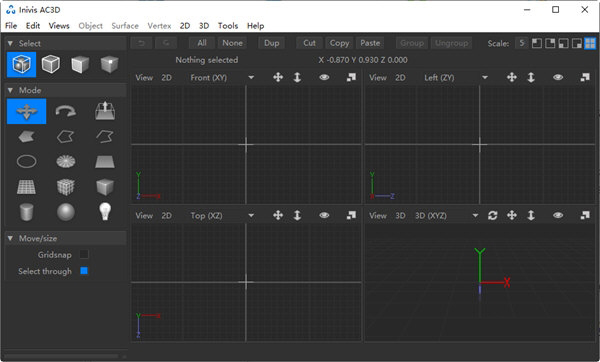Image resolution: width=600 pixels, height=362 pixels.
Task: Select the subdivided Box creation tool
Action: coord(66,187)
